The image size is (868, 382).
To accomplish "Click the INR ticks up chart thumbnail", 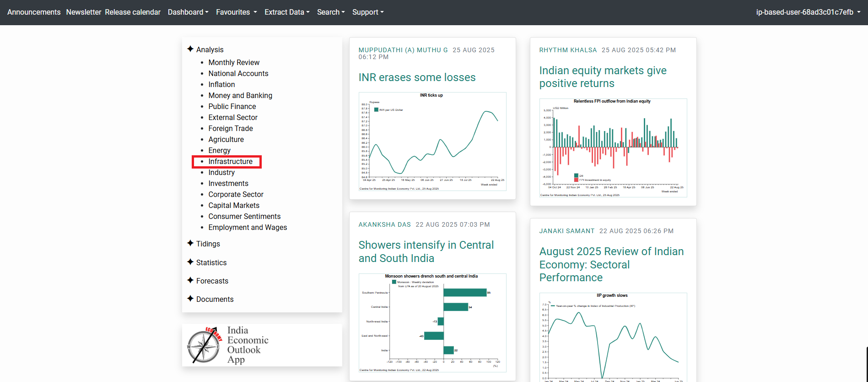I will [432, 142].
